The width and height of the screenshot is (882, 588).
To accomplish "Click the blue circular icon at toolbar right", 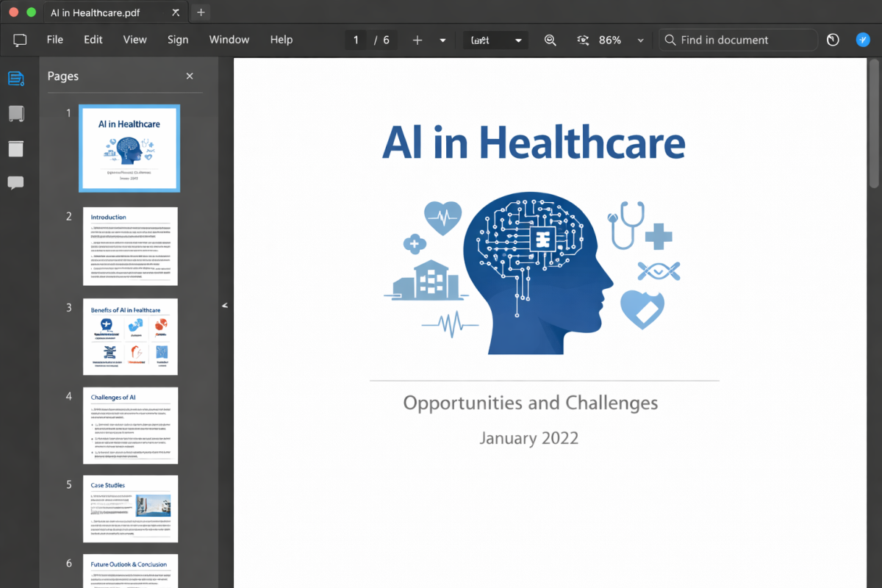I will tap(863, 40).
